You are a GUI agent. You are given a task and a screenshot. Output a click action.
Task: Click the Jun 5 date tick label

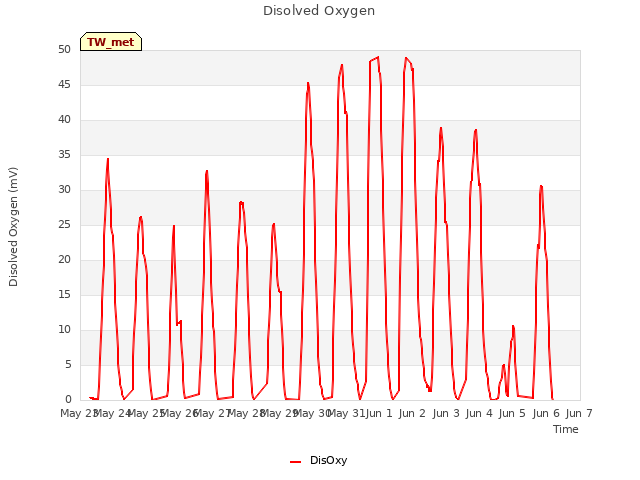coord(512,413)
